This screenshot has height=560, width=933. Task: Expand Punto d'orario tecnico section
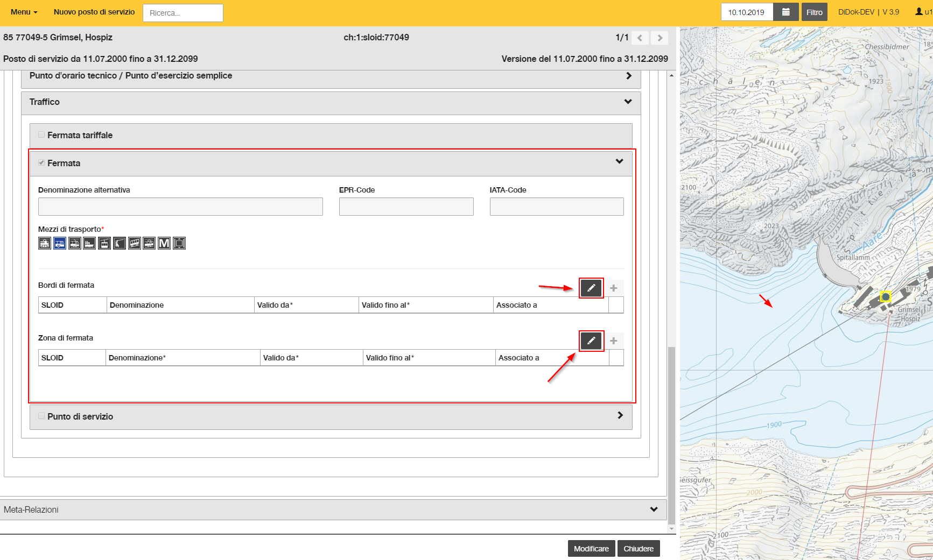click(629, 76)
